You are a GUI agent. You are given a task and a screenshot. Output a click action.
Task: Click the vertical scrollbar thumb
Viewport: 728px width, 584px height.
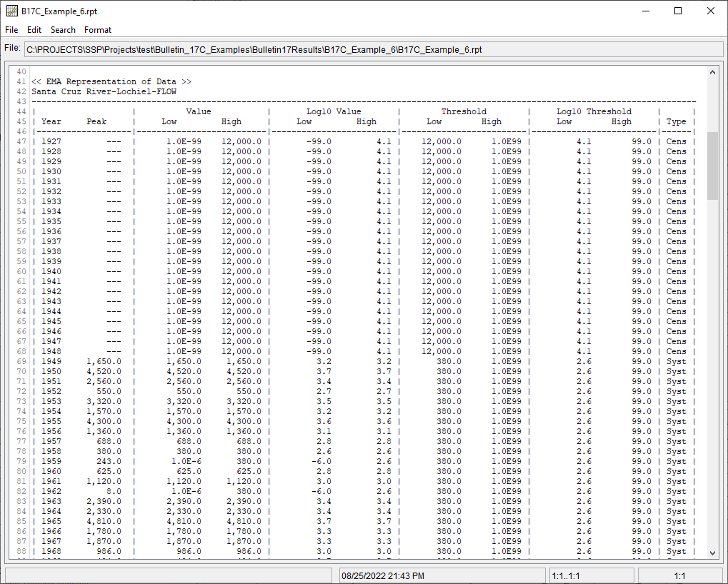pyautogui.click(x=713, y=166)
